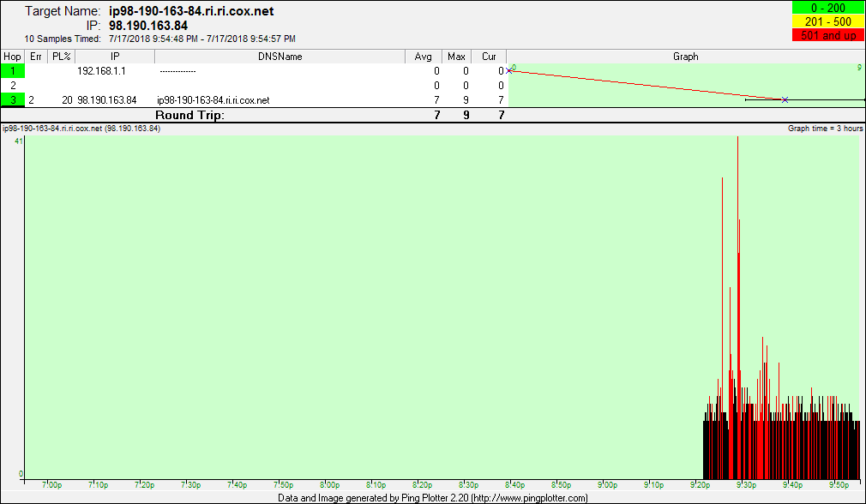
Task: Sort by the PL% column header
Action: coord(60,57)
